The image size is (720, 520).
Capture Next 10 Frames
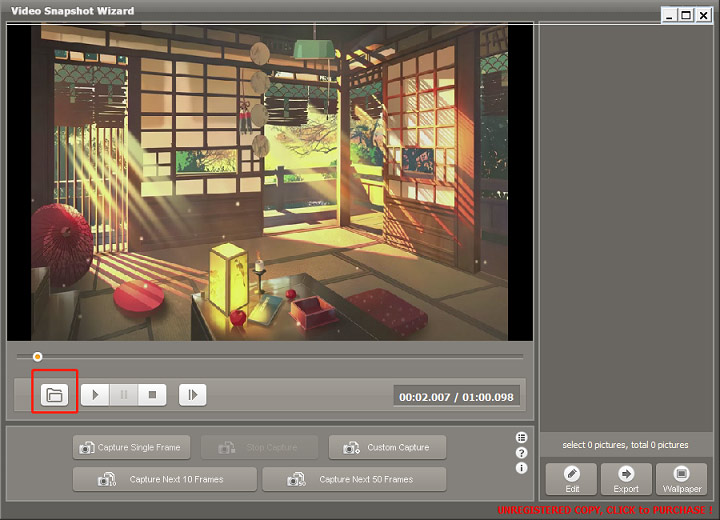164,479
